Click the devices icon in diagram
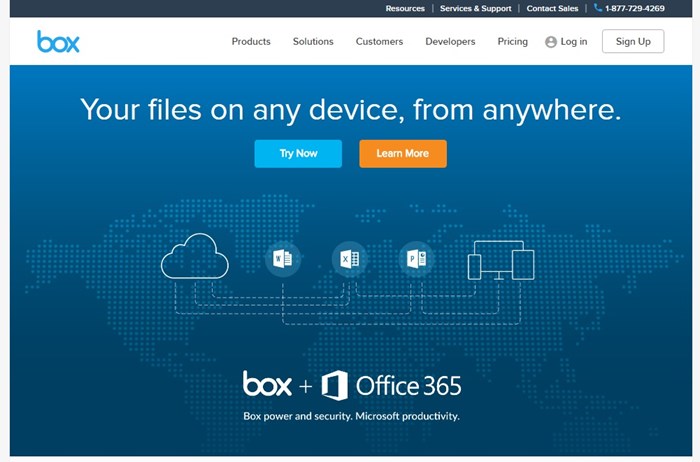Screen dimensions: 700x462 pyautogui.click(x=501, y=261)
